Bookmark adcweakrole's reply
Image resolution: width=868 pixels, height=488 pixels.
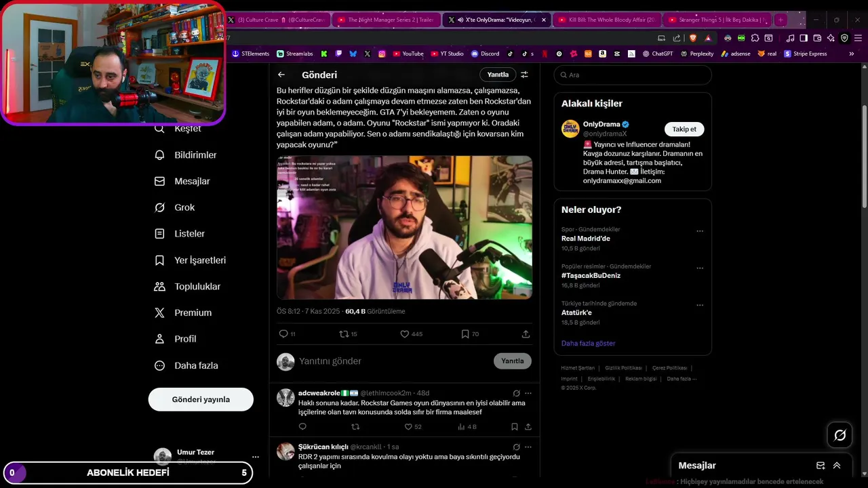pos(514,427)
